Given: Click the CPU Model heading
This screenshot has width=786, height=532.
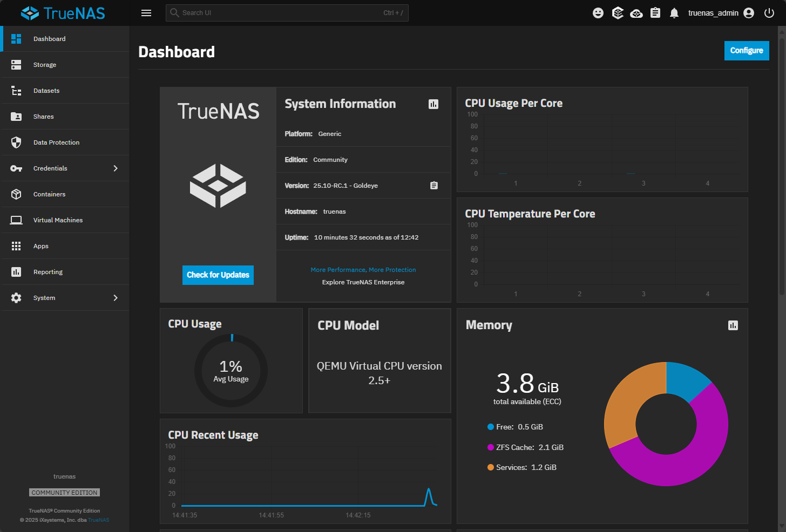Looking at the screenshot, I should pyautogui.click(x=348, y=325).
